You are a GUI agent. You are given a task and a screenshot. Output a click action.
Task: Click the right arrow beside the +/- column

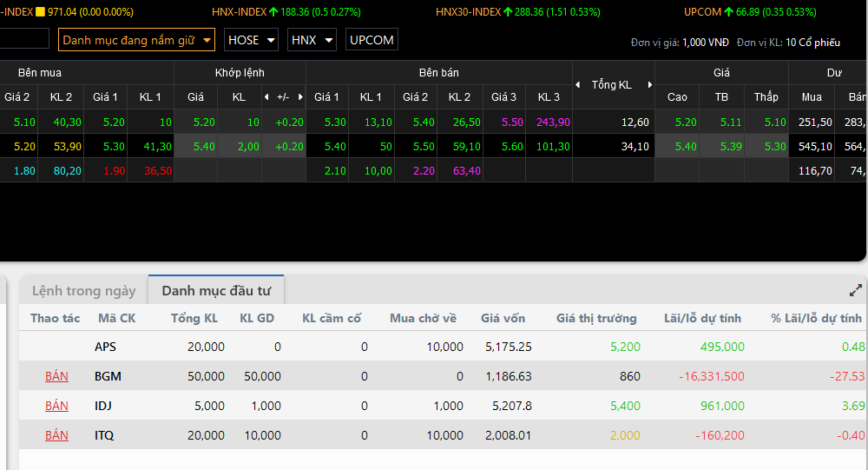300,97
